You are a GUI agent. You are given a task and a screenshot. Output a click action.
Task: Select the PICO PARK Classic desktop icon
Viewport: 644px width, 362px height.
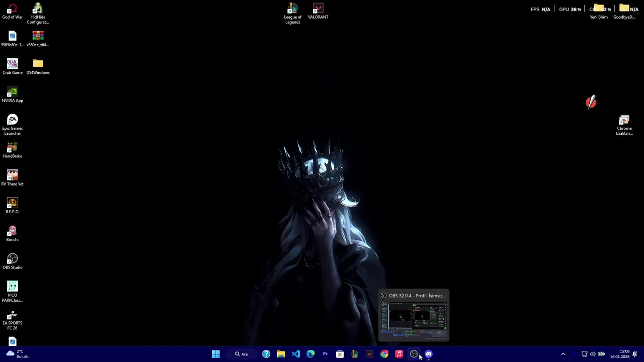coord(12,292)
